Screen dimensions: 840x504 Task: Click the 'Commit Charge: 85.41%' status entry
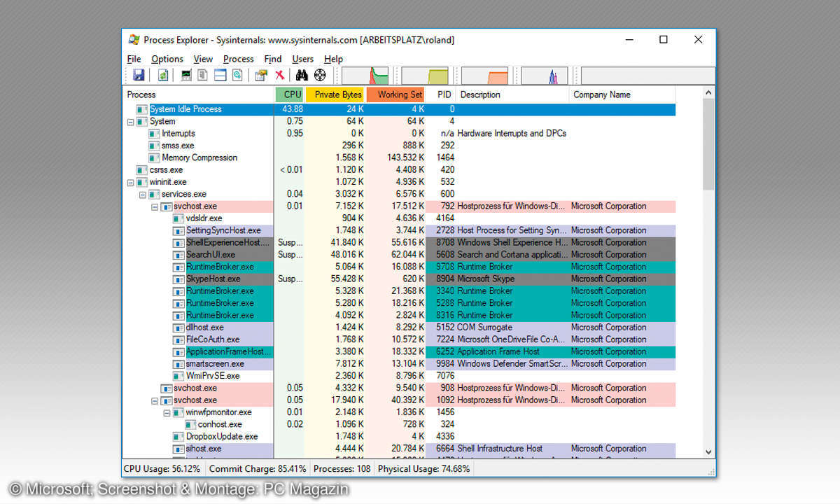click(258, 469)
